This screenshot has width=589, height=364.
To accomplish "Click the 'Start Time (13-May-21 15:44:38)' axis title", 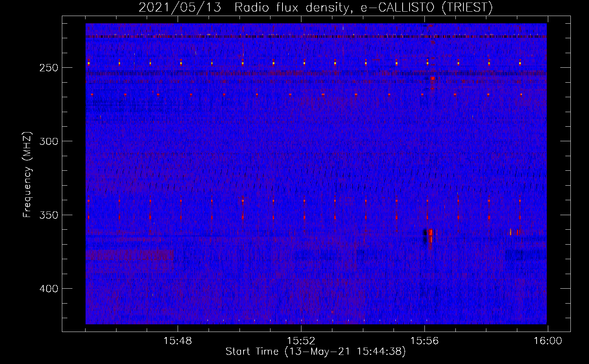I will (316, 352).
